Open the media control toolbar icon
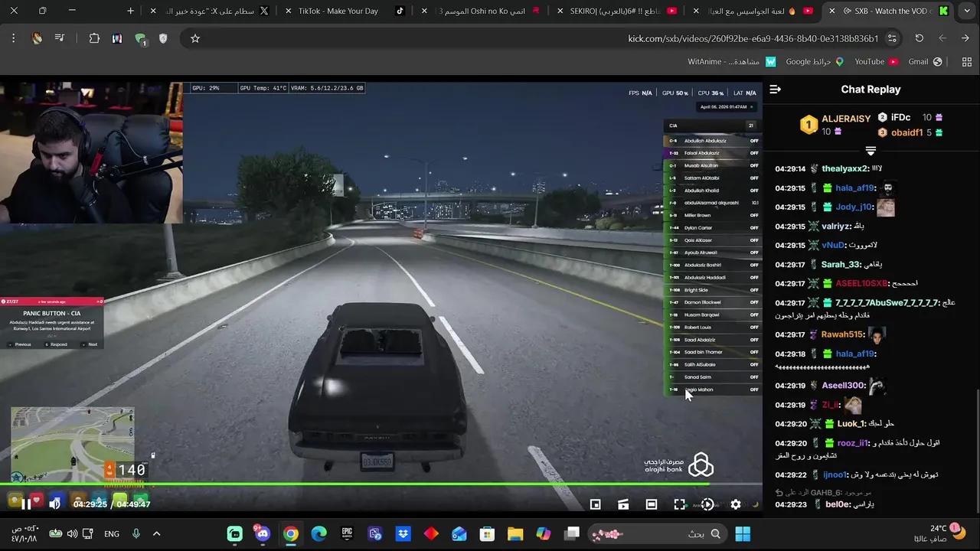980x551 pixels. tap(59, 38)
